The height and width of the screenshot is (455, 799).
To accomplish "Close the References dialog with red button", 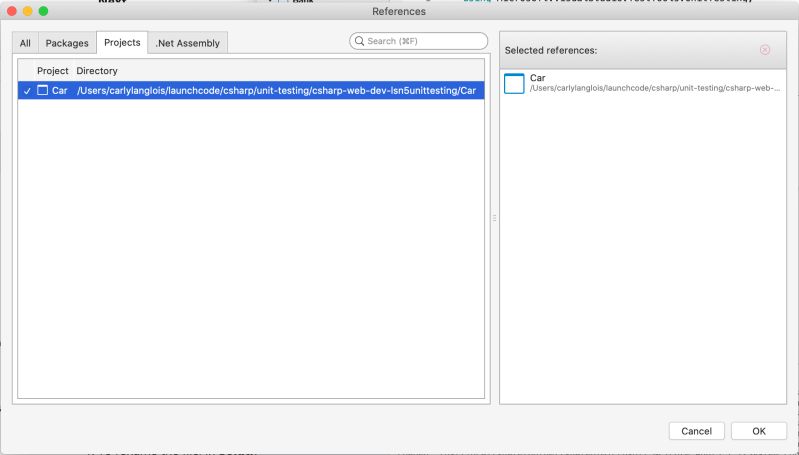I will 12,11.
